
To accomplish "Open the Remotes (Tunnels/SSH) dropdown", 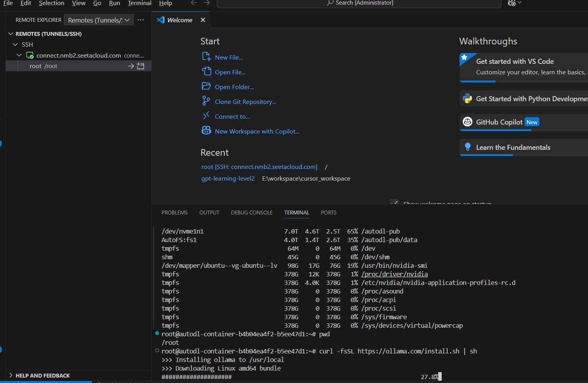I will (x=99, y=20).
